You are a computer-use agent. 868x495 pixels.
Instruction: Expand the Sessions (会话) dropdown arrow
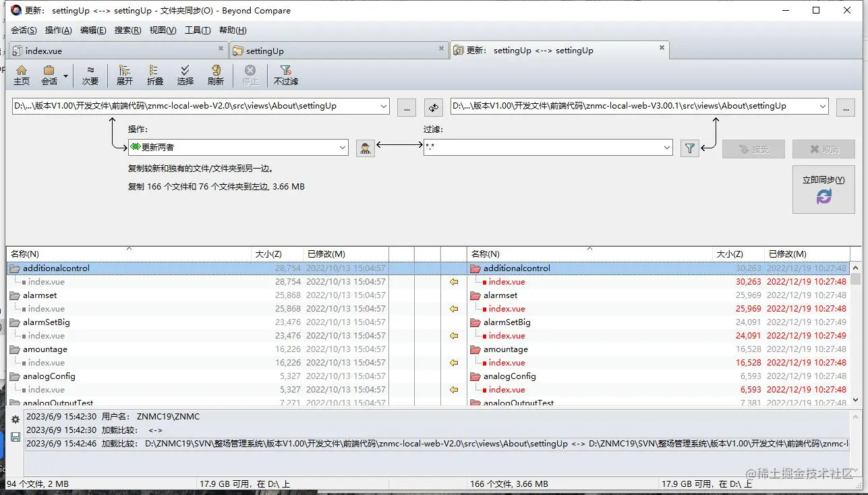65,76
